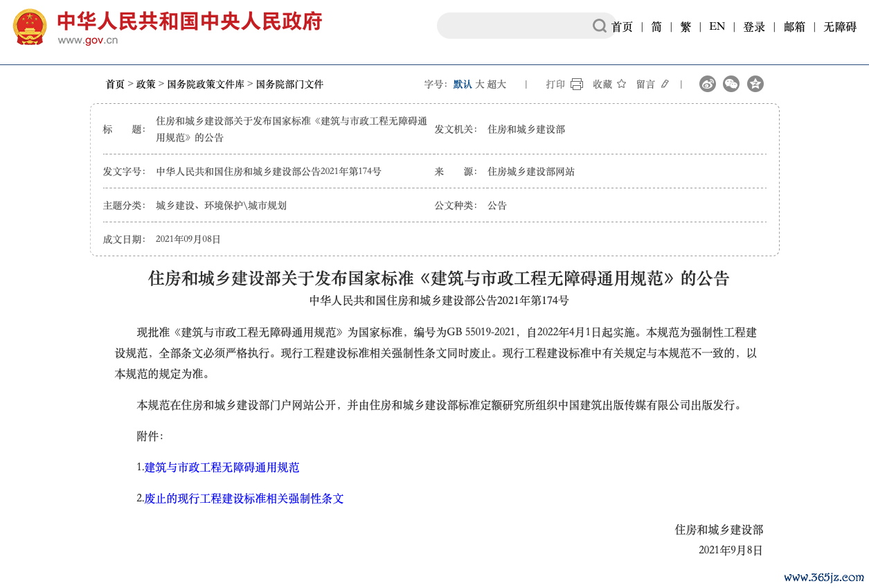
Task: Share to Qzone star icon
Action: (x=755, y=84)
